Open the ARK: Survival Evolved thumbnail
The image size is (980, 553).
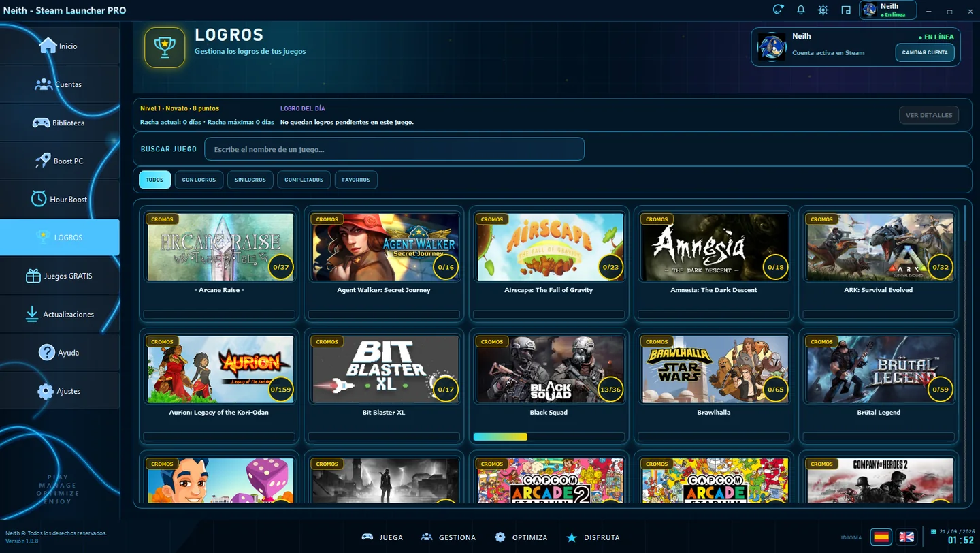click(x=879, y=247)
